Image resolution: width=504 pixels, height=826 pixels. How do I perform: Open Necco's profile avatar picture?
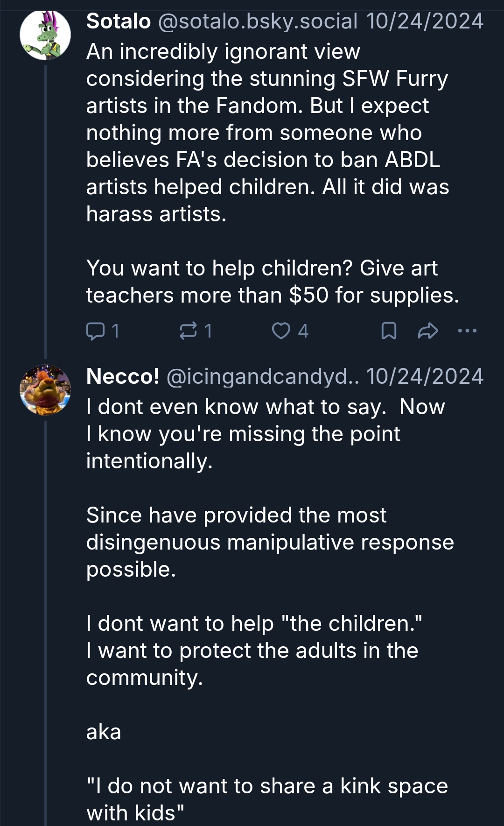pos(45,390)
